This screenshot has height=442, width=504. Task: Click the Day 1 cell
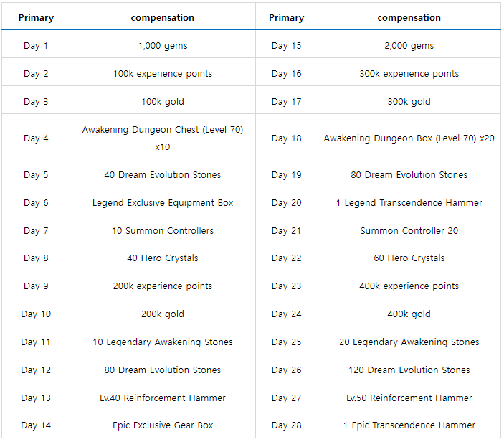(36, 46)
